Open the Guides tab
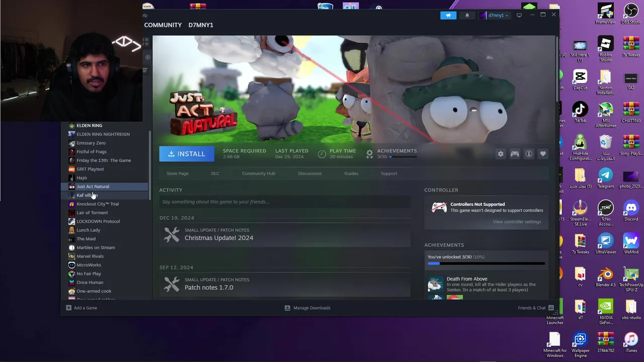The image size is (644, 362). point(351,173)
